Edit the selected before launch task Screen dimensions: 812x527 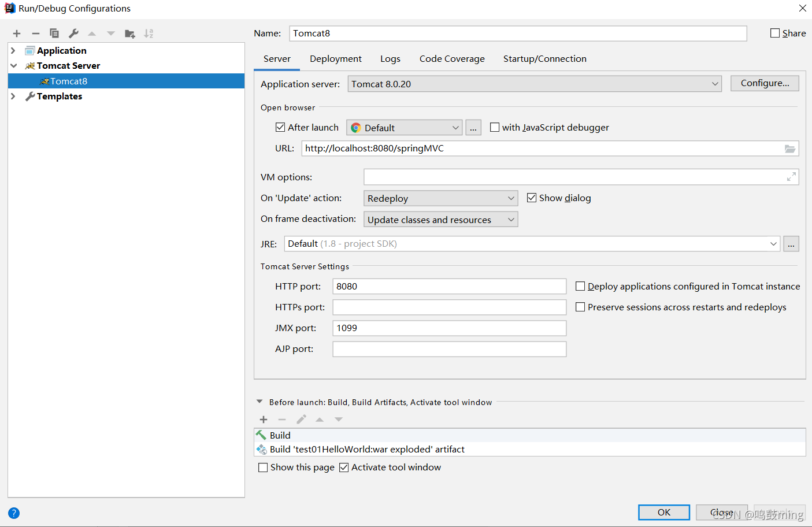301,420
